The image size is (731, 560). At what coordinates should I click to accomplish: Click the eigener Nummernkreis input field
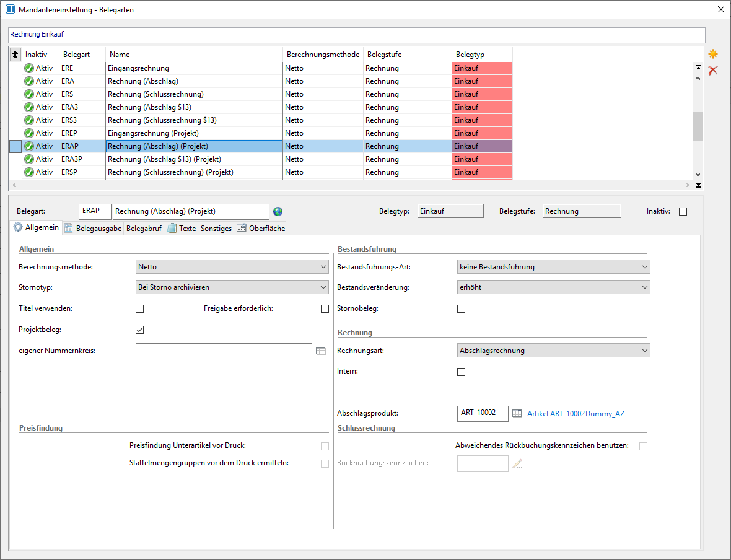tap(224, 351)
